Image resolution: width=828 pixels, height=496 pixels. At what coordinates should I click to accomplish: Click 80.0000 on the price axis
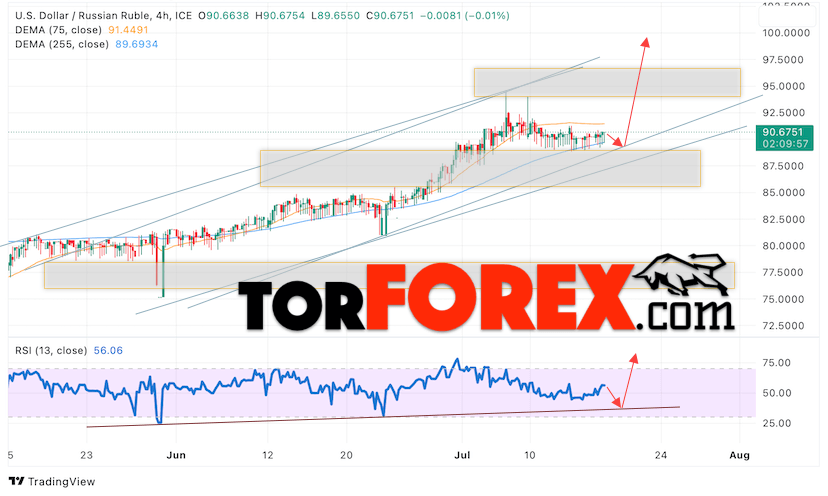point(784,246)
